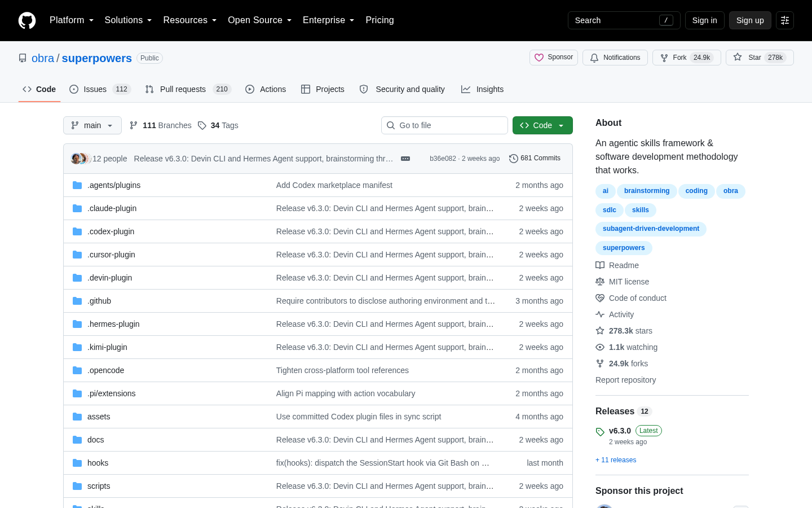Open the .pi/extensions folder
The height and width of the screenshot is (508, 812).
click(x=112, y=393)
